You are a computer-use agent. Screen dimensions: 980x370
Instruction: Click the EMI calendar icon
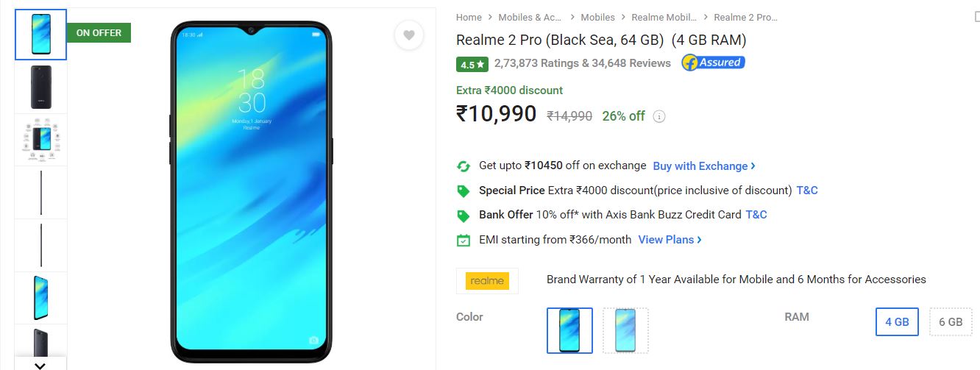463,241
